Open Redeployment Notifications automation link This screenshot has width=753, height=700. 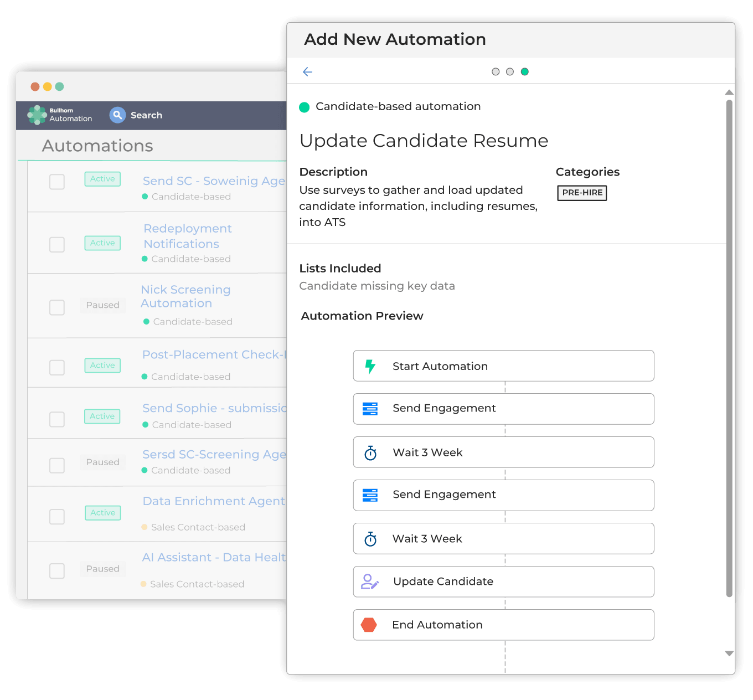tap(188, 236)
